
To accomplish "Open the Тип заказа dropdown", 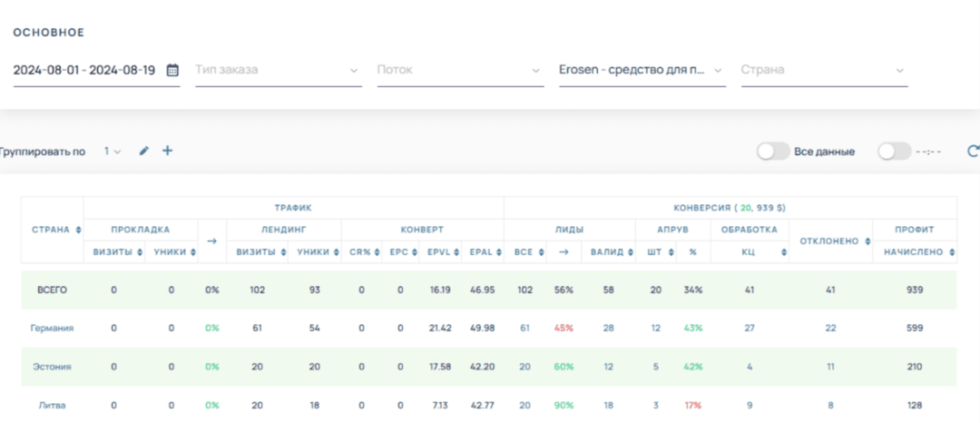I will [278, 70].
